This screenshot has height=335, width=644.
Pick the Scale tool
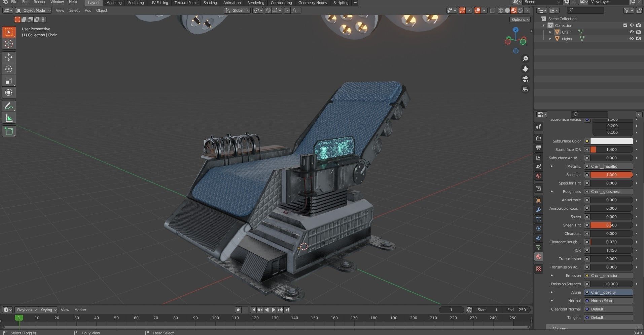point(9,81)
